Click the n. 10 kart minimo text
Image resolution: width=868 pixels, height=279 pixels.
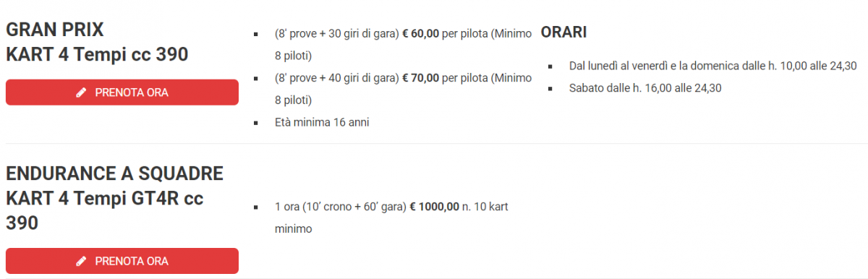pos(391,218)
